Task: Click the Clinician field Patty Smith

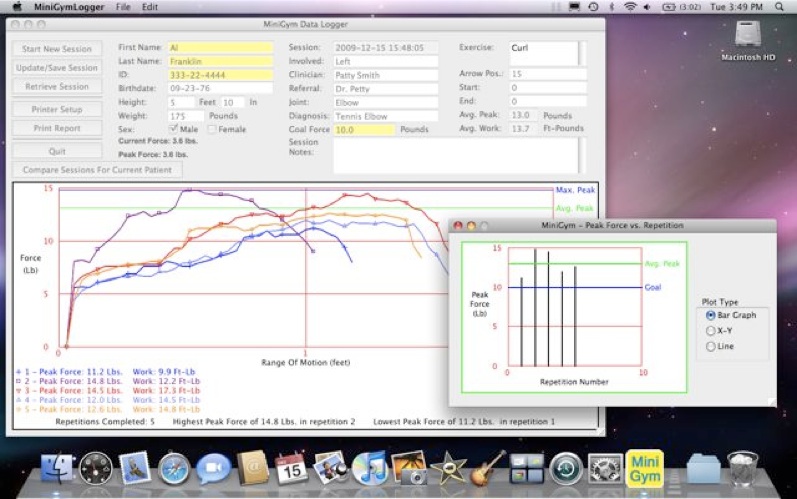Action: coord(386,75)
